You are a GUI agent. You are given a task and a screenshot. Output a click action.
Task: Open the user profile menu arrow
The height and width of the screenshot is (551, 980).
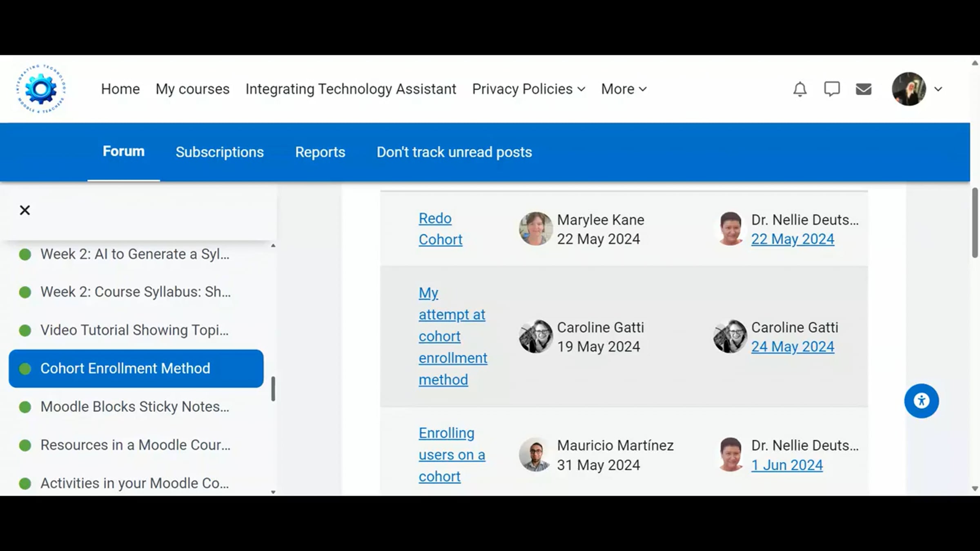tap(938, 89)
